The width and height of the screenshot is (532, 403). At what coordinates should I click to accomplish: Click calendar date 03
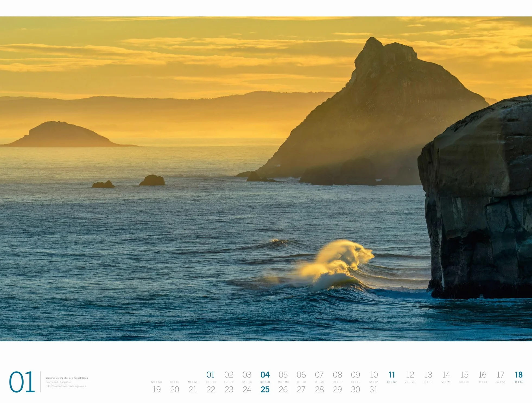point(247,375)
